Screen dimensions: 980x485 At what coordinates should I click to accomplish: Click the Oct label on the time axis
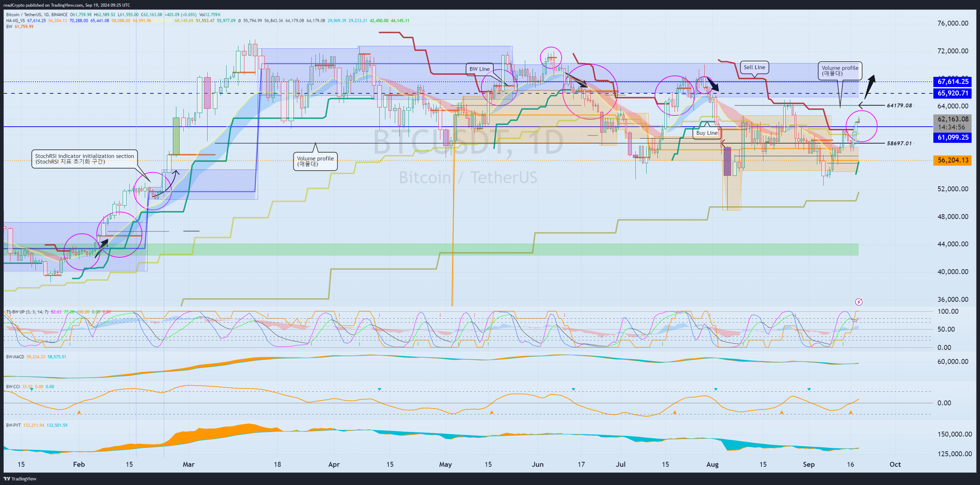[x=895, y=464]
